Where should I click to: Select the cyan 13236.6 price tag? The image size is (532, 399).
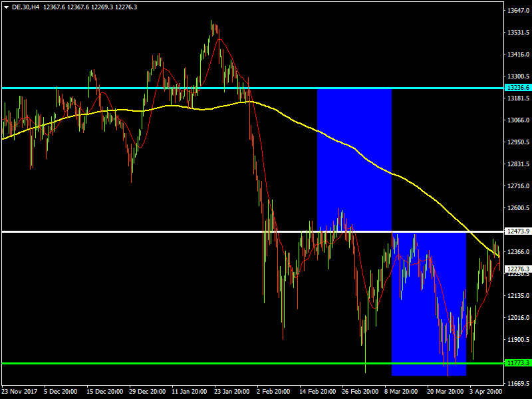pyautogui.click(x=518, y=88)
